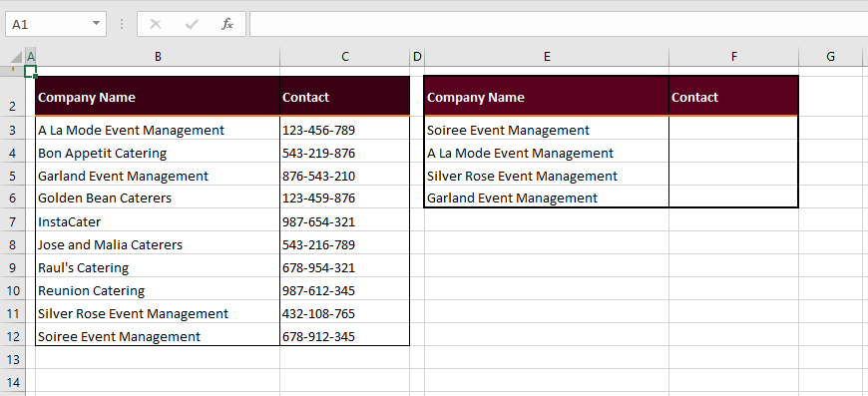The width and height of the screenshot is (868, 396).
Task: Select row 6 header
Action: [x=13, y=198]
